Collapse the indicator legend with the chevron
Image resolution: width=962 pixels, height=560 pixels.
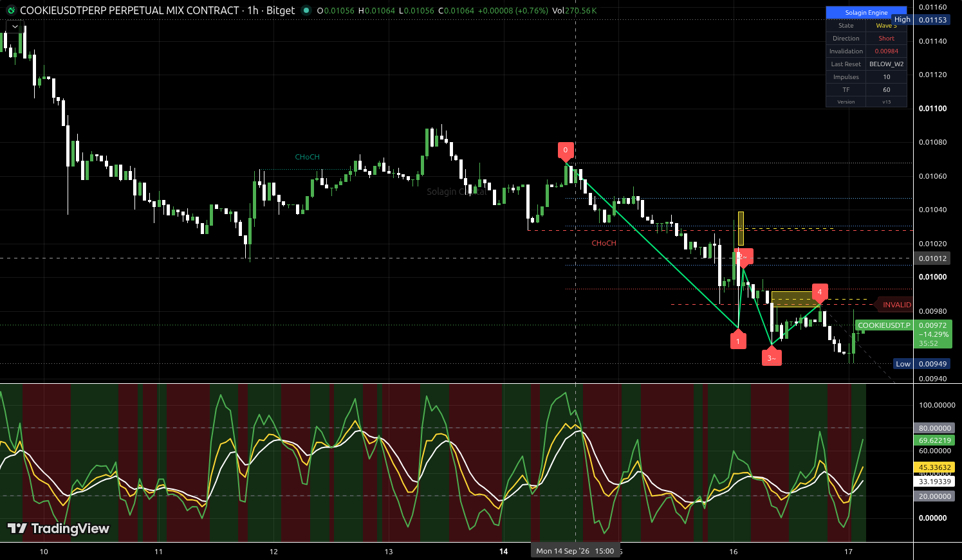click(x=15, y=26)
